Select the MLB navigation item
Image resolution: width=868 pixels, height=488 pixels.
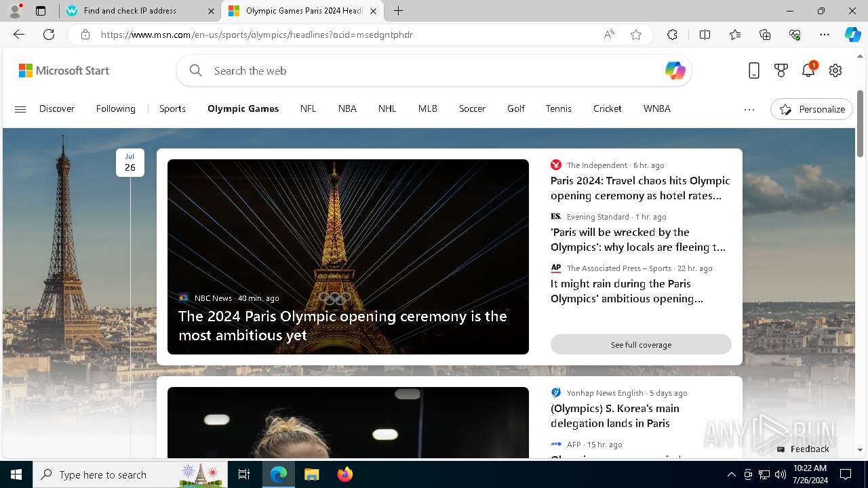[427, 108]
